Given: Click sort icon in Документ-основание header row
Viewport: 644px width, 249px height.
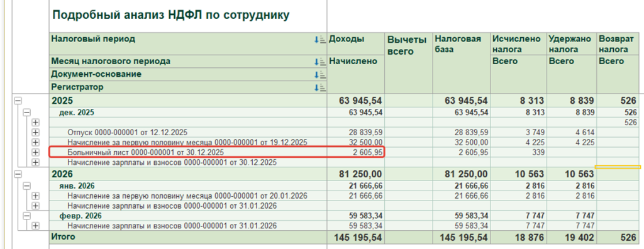Looking at the screenshot, I should click(x=319, y=75).
